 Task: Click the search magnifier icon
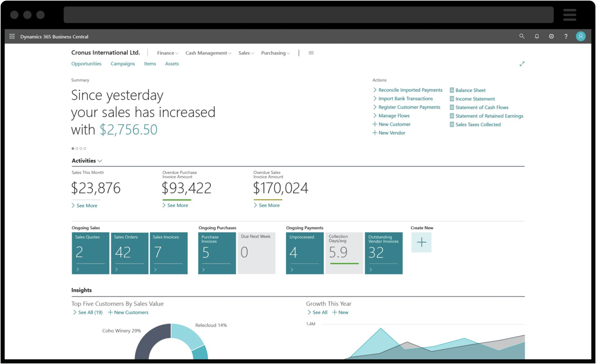pos(522,36)
